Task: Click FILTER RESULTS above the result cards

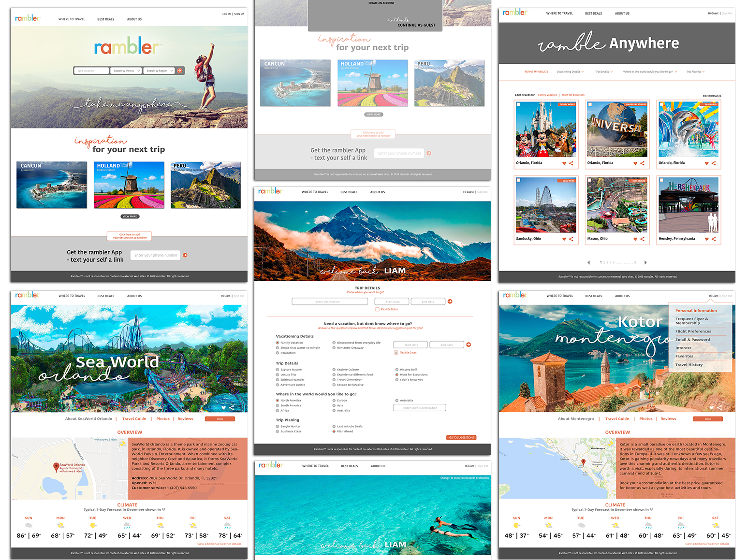Action: click(712, 96)
